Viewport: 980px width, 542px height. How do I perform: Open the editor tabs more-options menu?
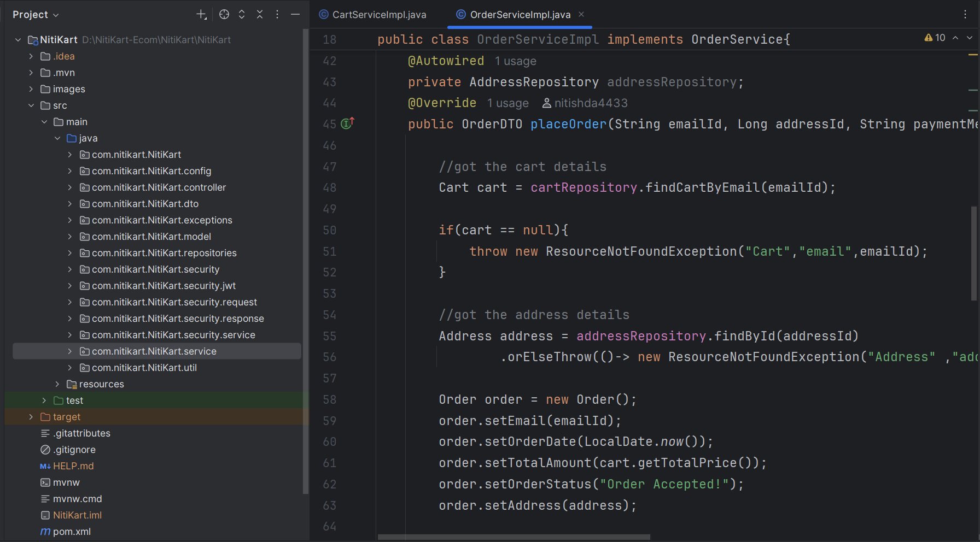[965, 15]
